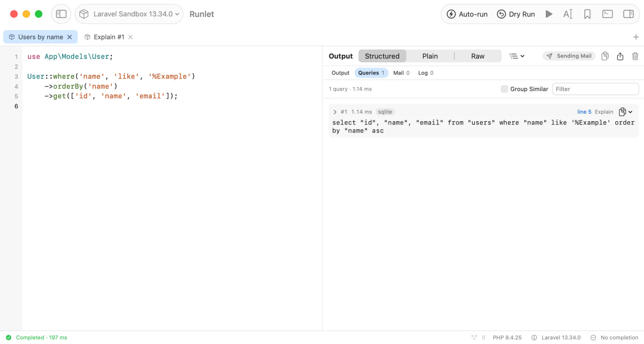Image resolution: width=644 pixels, height=344 pixels.
Task: Switch output view to Raw
Action: pos(478,56)
